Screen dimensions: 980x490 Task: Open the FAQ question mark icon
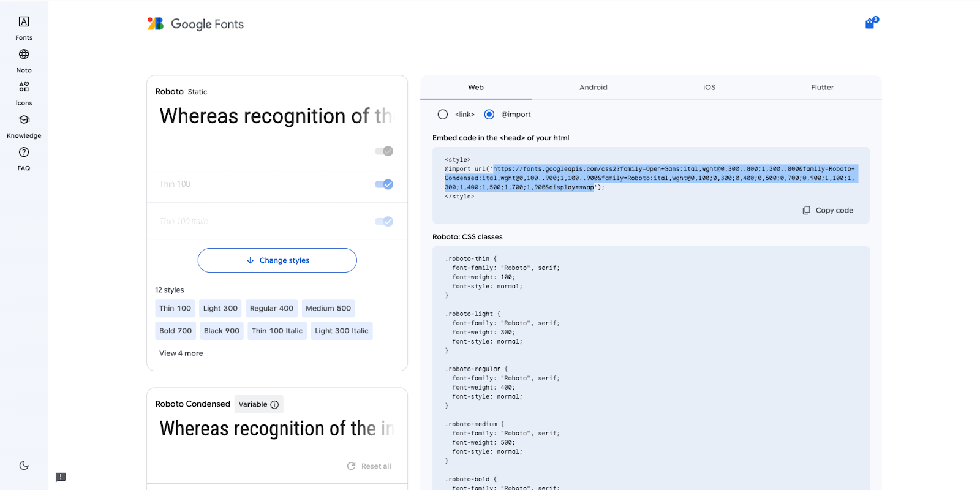click(24, 152)
